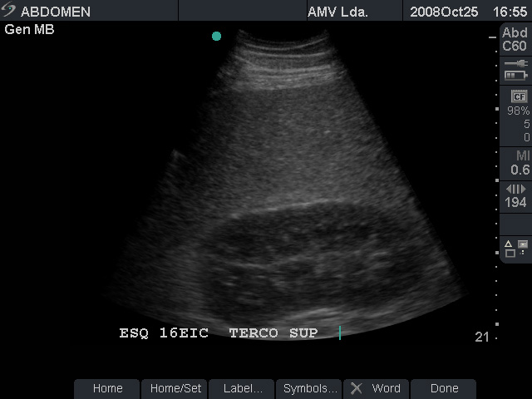Viewport: 532px width, 399px height.
Task: Click the MI 0.6 value indicator
Action: pyautogui.click(x=519, y=164)
